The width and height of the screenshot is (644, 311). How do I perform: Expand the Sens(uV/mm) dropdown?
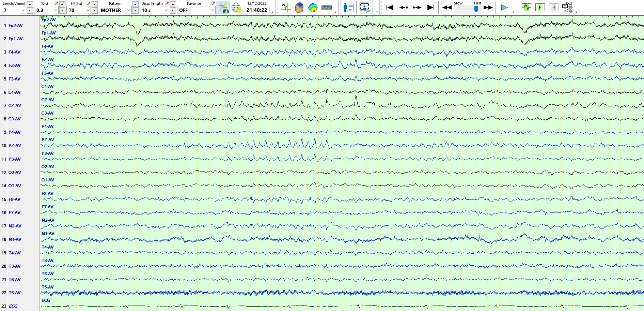click(23, 10)
